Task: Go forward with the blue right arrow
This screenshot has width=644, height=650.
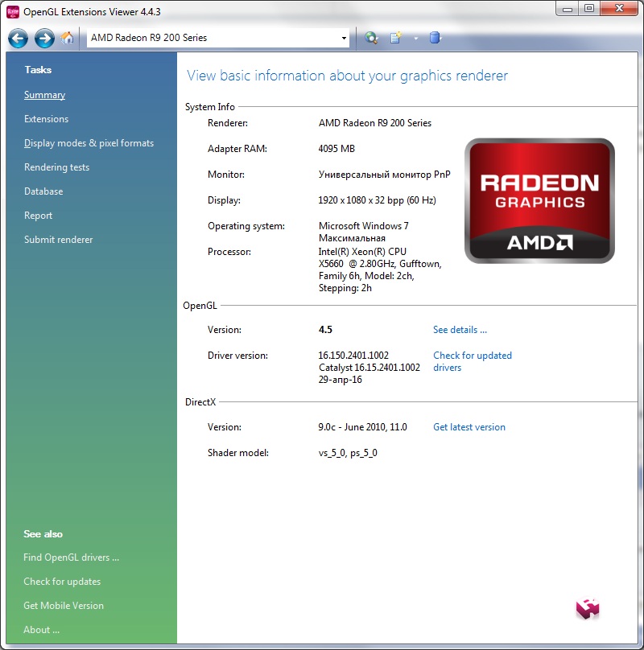Action: click(x=44, y=39)
